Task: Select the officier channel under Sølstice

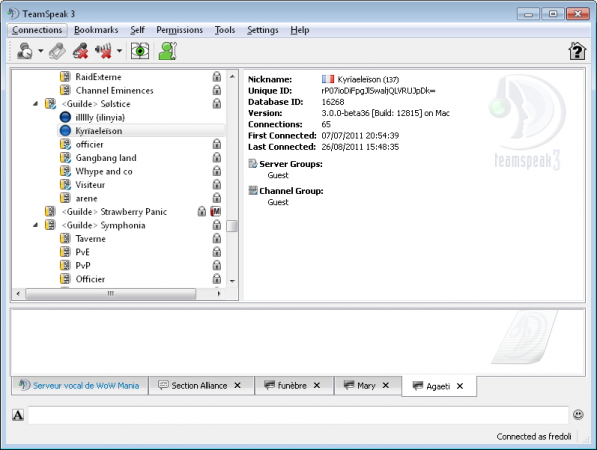Action: [89, 144]
